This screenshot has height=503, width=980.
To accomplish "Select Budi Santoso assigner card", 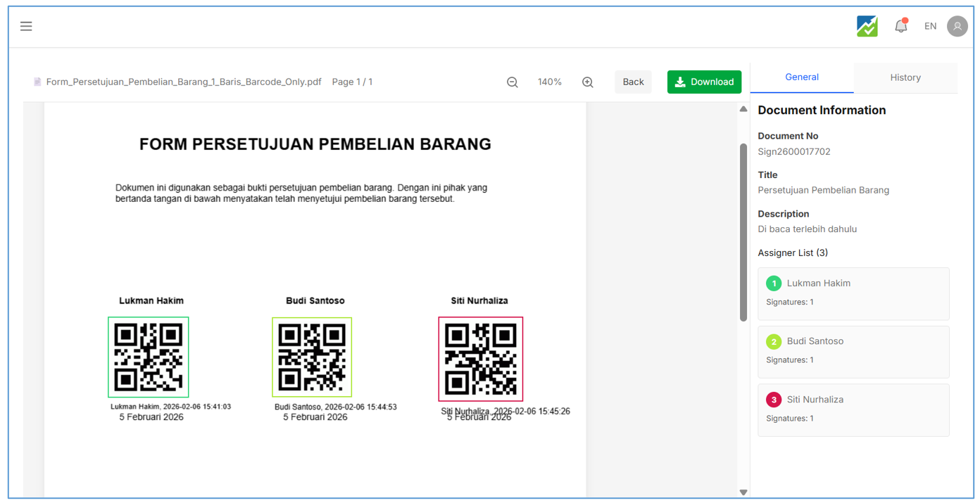I will pos(853,351).
